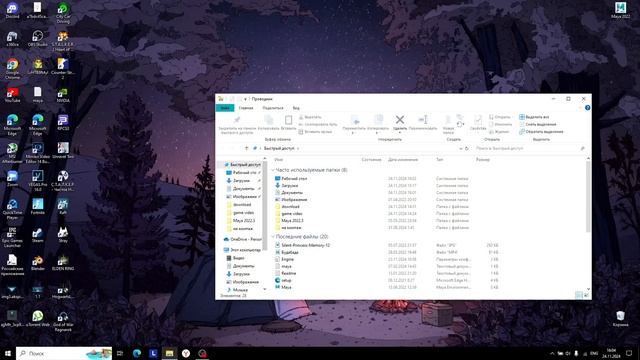This screenshot has width=640, height=360.
Task: Click the Select all ribbon button
Action: (x=534, y=117)
